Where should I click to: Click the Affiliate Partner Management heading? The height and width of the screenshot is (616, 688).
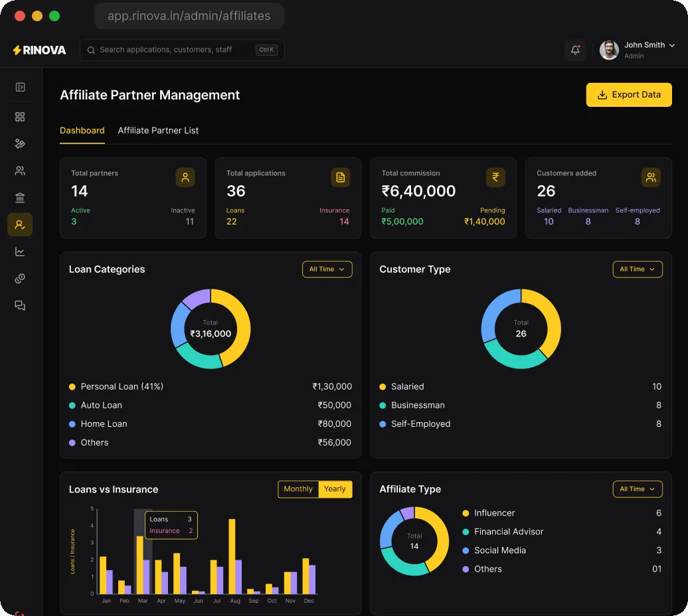[149, 95]
